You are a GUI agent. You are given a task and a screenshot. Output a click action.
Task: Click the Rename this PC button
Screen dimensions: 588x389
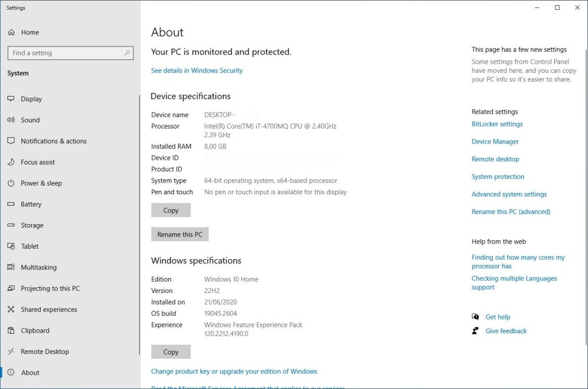[180, 234]
